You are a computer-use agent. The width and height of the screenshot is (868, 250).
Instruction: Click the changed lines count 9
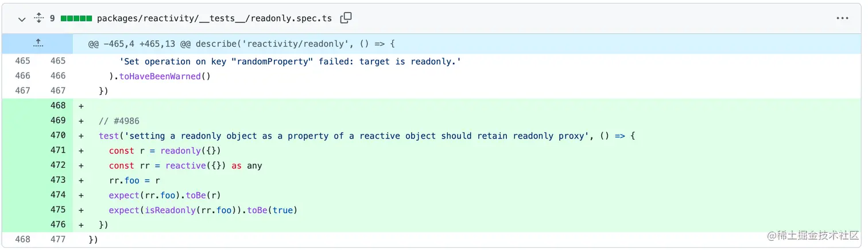pyautogui.click(x=52, y=18)
